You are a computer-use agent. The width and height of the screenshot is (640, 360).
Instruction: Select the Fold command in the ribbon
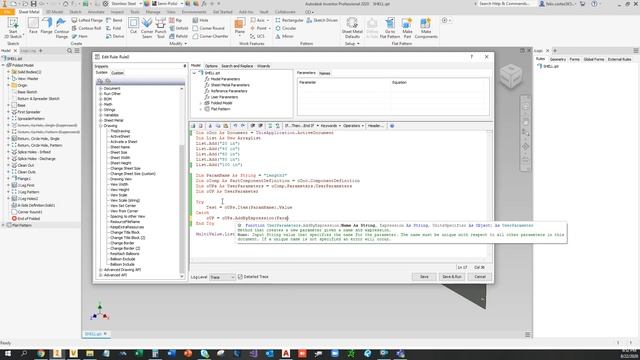point(114,28)
